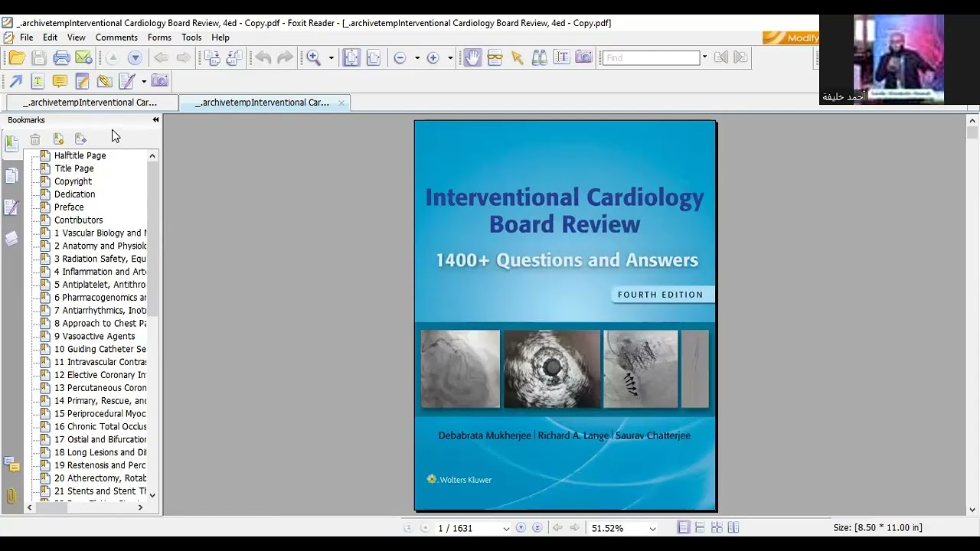Open the Comments sidebar panel icon
This screenshot has height=551, width=980.
click(x=11, y=464)
